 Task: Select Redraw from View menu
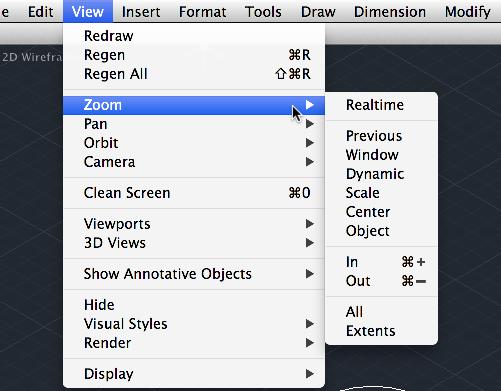[x=194, y=36]
